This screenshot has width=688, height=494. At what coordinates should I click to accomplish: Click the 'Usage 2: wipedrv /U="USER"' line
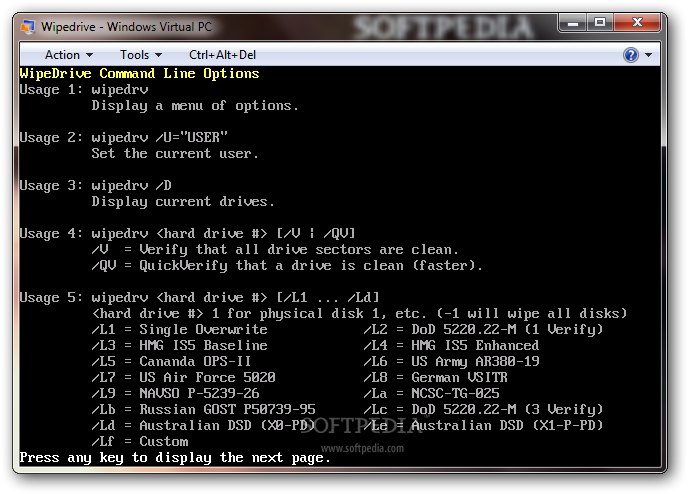[x=124, y=138]
